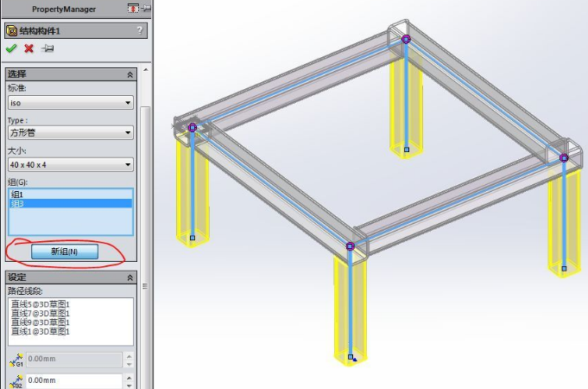This screenshot has width=588, height=389.
Task: Increase the G1 gap value with up arrow
Action: coord(129,356)
